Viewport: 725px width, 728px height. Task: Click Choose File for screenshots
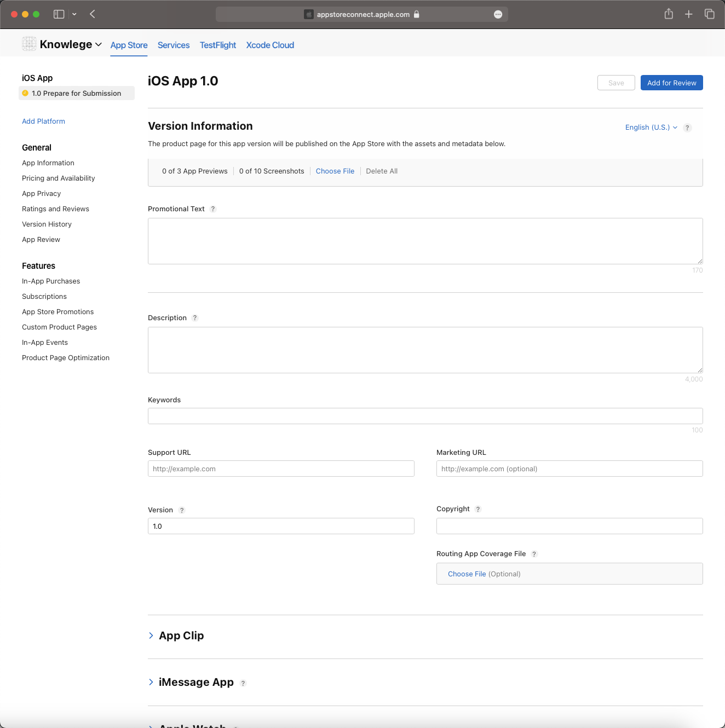pos(335,171)
